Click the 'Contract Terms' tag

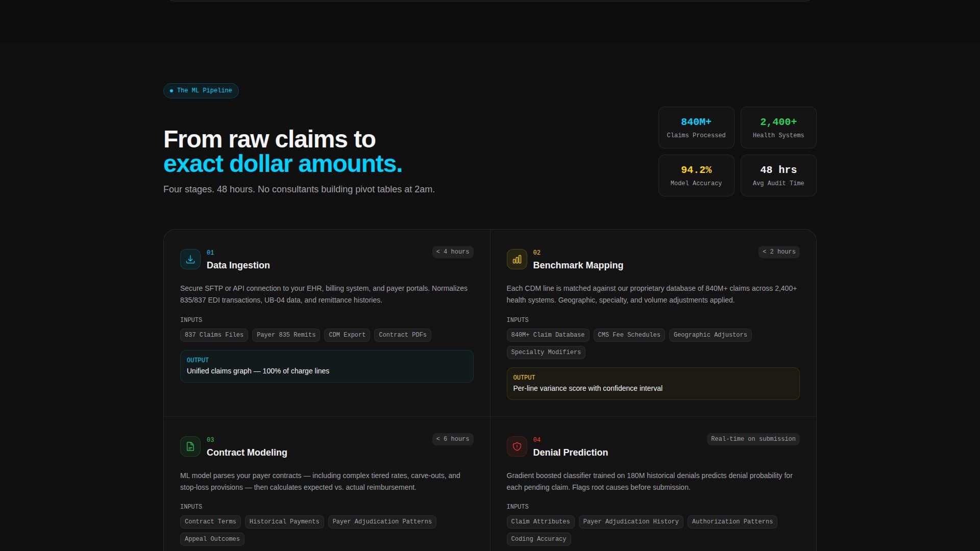pyautogui.click(x=210, y=522)
